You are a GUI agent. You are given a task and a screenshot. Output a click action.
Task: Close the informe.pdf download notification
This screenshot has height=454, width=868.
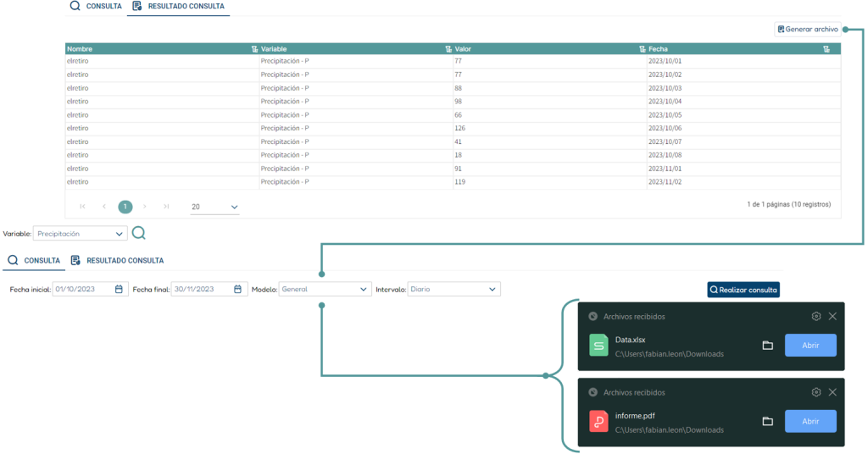832,392
